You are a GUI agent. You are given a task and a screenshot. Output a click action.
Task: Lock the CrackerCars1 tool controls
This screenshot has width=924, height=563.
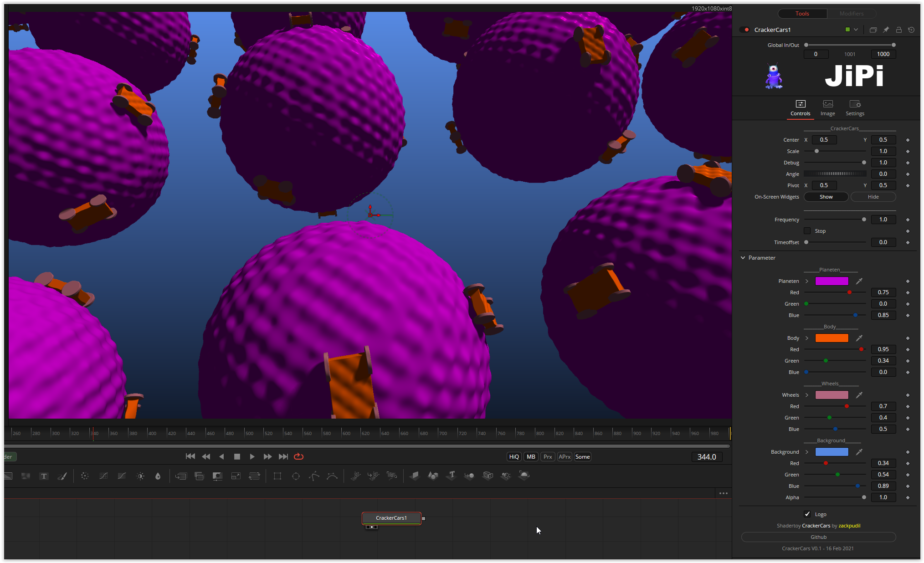point(898,30)
